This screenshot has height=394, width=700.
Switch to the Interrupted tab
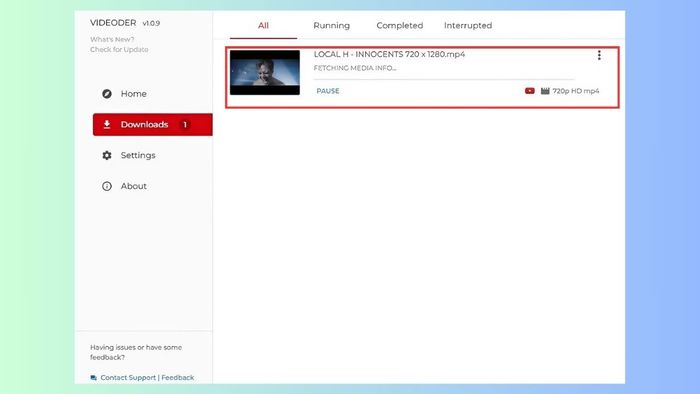click(468, 25)
